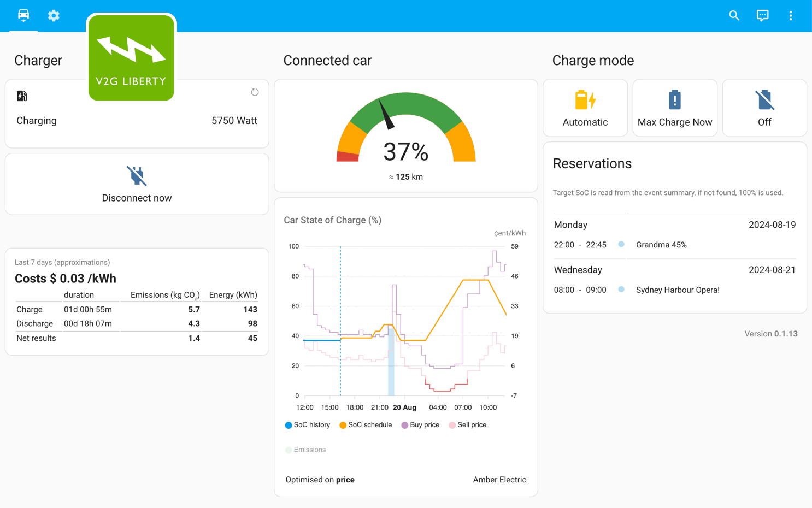This screenshot has height=508, width=812.
Task: Click the Grandma 45% reservation
Action: [x=661, y=245]
